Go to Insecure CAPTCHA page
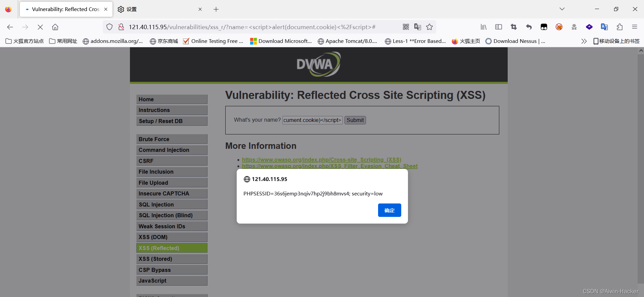Screen dimensions: 644x297 172,193
